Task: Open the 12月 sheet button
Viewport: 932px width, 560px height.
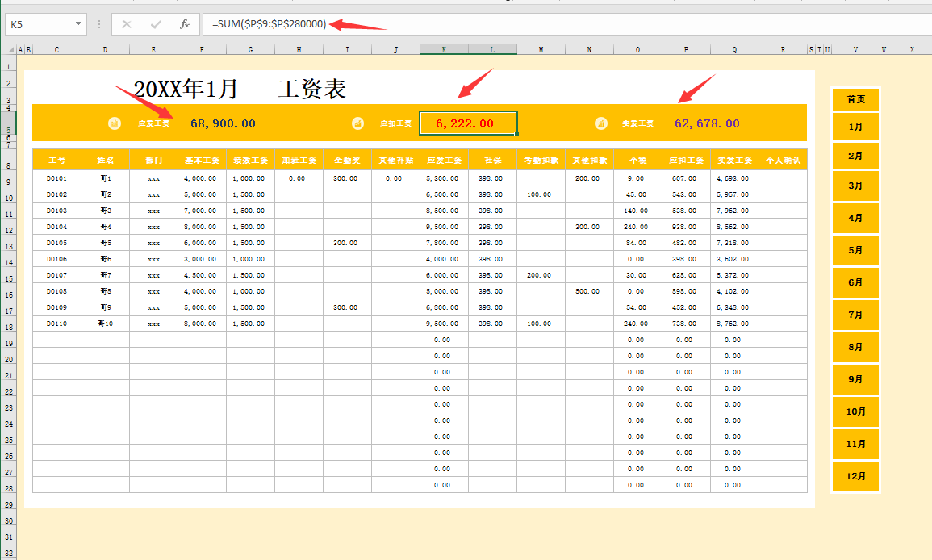Action: (x=855, y=476)
